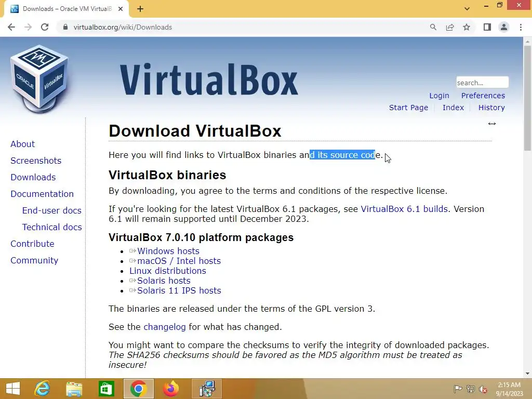Open Contribute in the sidebar

(x=32, y=244)
